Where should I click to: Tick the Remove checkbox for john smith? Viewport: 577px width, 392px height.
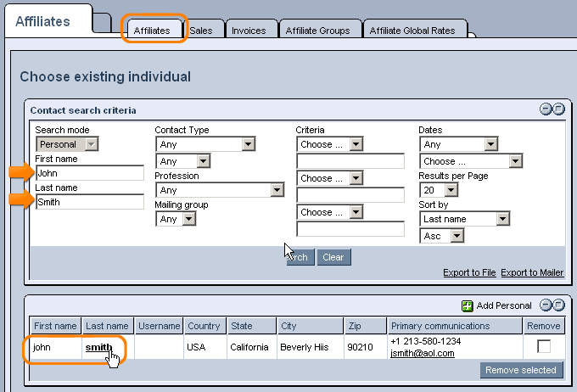tap(544, 346)
